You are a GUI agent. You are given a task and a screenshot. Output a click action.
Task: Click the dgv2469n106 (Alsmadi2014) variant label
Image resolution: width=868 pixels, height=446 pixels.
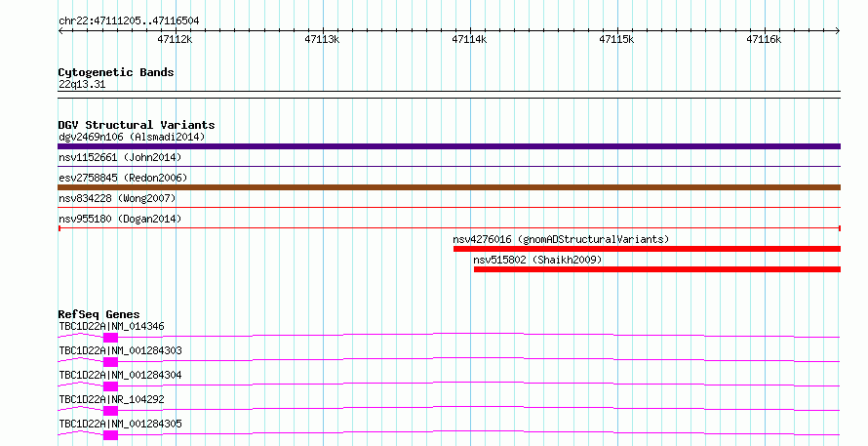(x=132, y=137)
